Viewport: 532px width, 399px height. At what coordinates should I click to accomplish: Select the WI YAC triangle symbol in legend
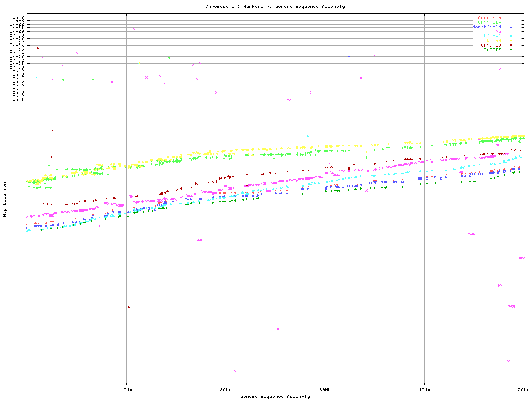[511, 36]
